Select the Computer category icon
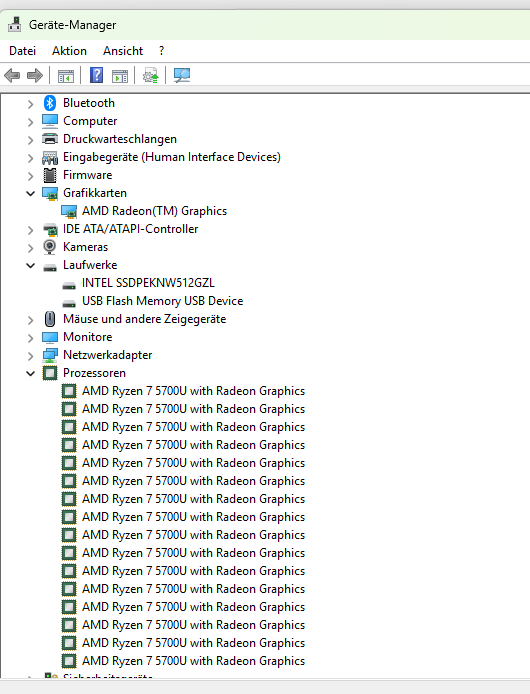530x694 pixels. pyautogui.click(x=50, y=121)
